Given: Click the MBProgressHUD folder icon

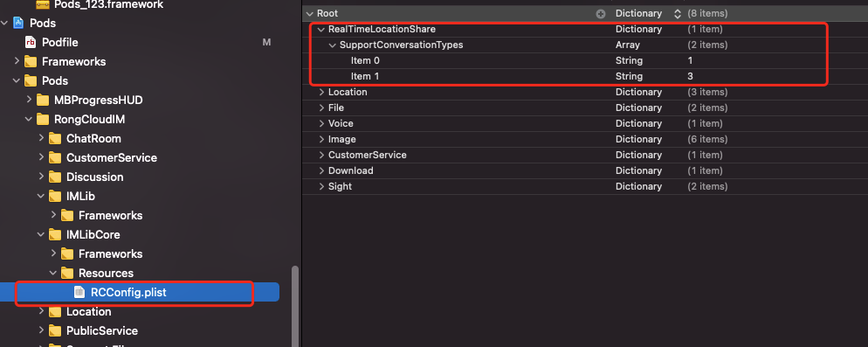Looking at the screenshot, I should tap(43, 101).
